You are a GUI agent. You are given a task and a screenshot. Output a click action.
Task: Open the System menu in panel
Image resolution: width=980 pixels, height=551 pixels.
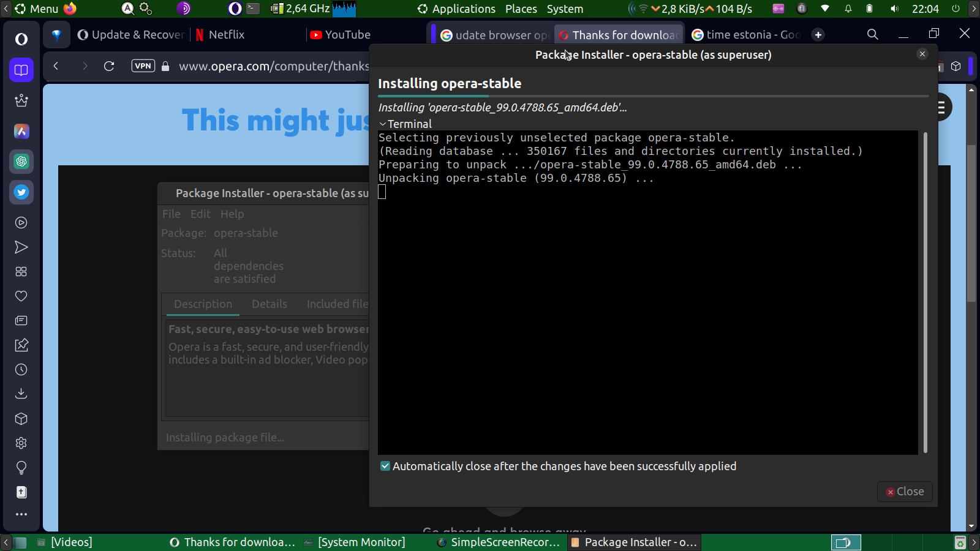point(565,9)
